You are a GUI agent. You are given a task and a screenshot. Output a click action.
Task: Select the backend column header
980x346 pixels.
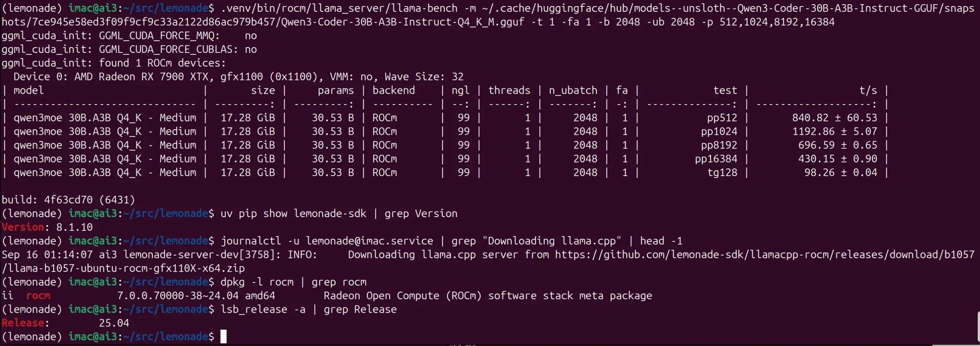[x=394, y=91]
